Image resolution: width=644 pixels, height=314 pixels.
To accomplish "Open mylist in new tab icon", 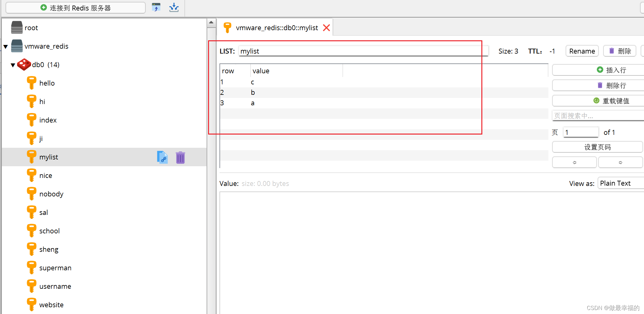I will [162, 157].
